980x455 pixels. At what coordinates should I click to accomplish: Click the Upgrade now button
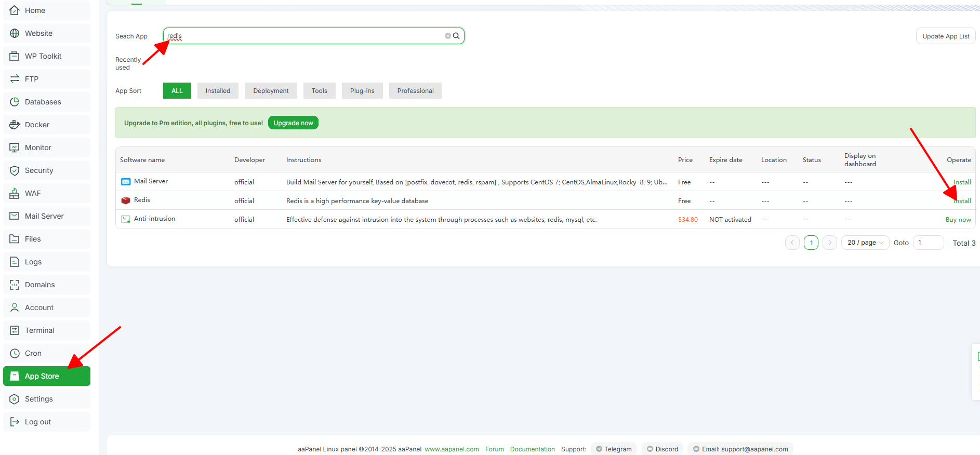[293, 123]
